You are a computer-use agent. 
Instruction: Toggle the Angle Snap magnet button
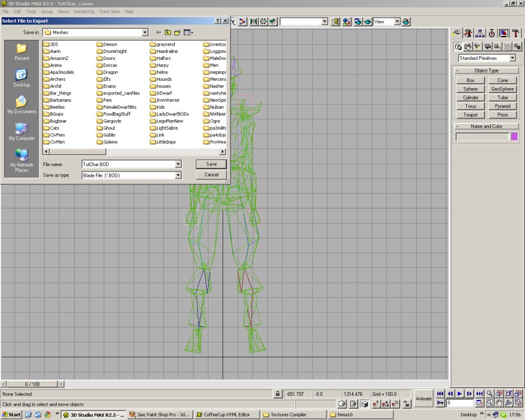pos(386,404)
